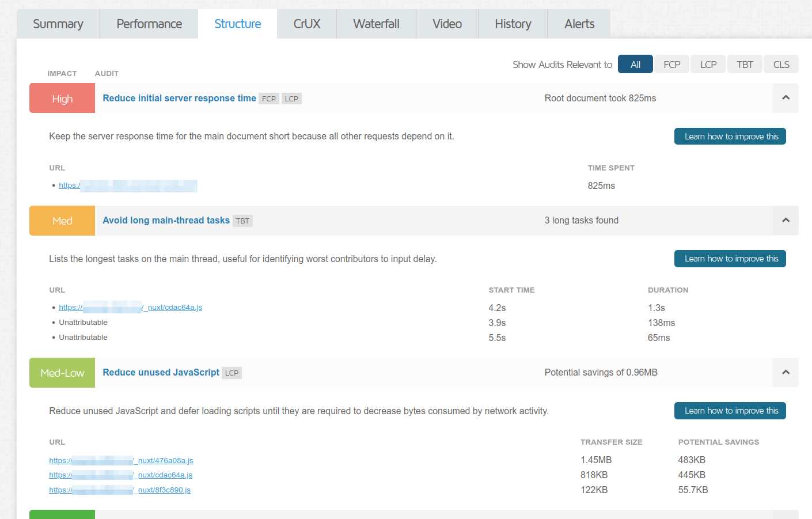The image size is (812, 519).
Task: Collapse the Reduce unused JavaScript audit
Action: 786,373
